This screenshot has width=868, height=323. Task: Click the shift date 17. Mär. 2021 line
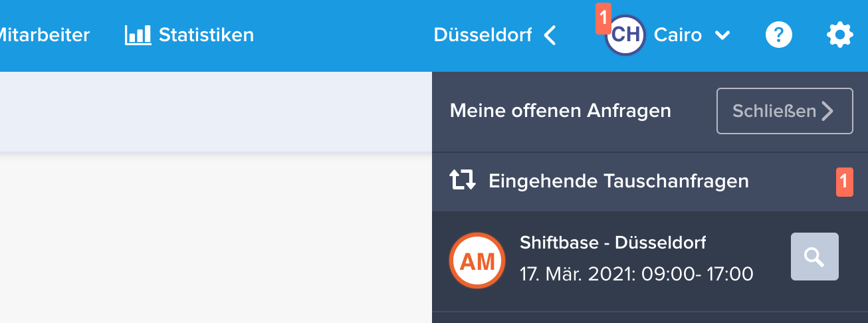[637, 274]
